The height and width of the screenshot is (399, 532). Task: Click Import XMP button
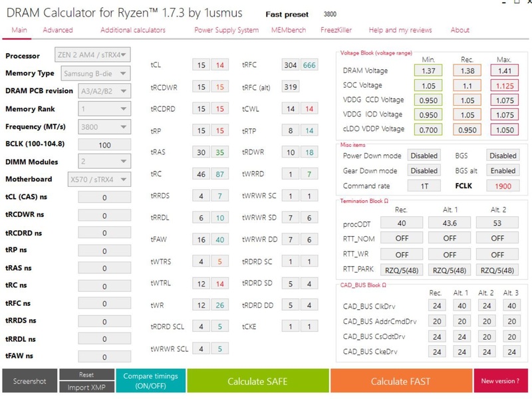point(87,387)
